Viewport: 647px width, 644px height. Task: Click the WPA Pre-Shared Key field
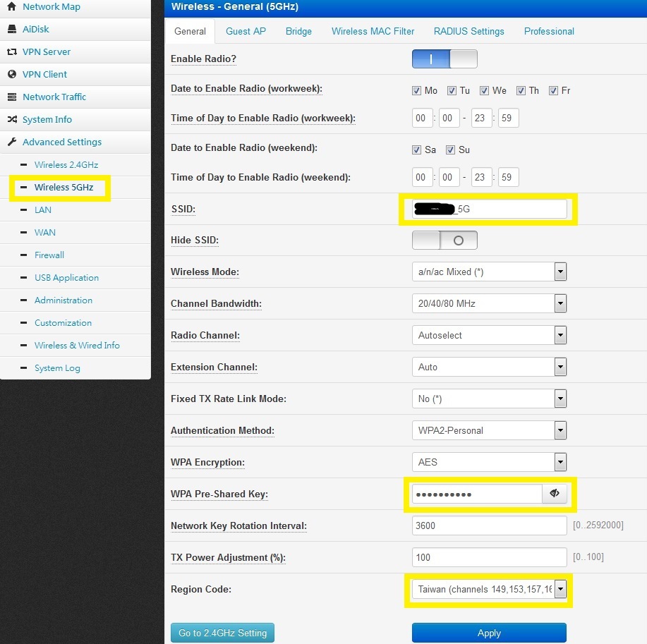click(477, 494)
